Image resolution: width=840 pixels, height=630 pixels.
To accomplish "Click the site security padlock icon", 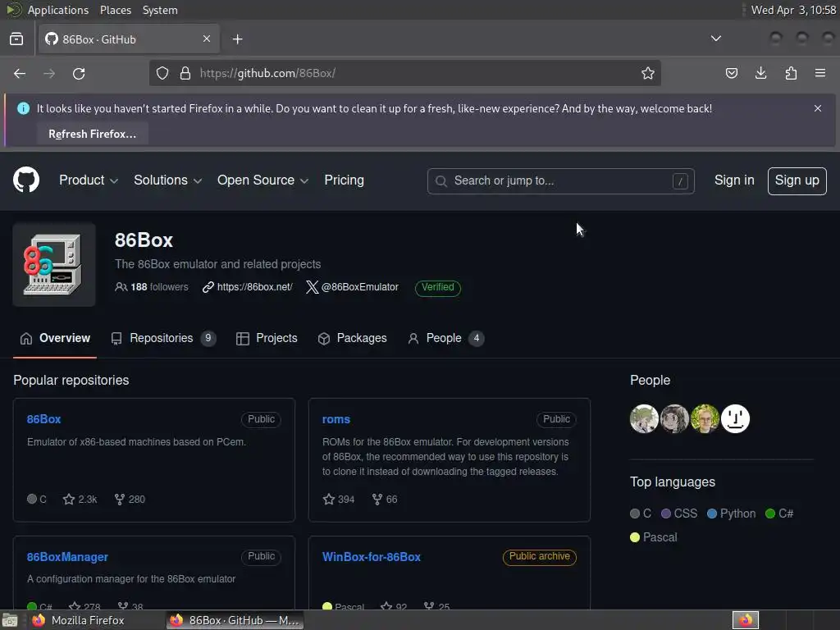I will [x=185, y=73].
